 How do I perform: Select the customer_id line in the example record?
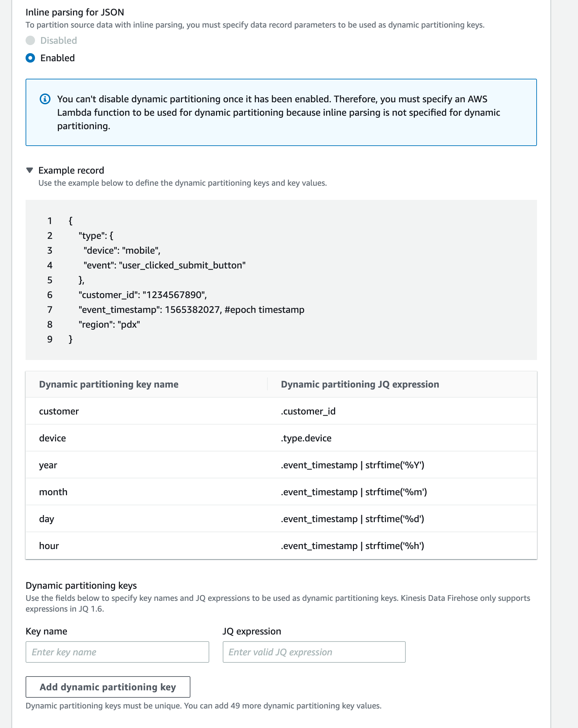tap(143, 294)
